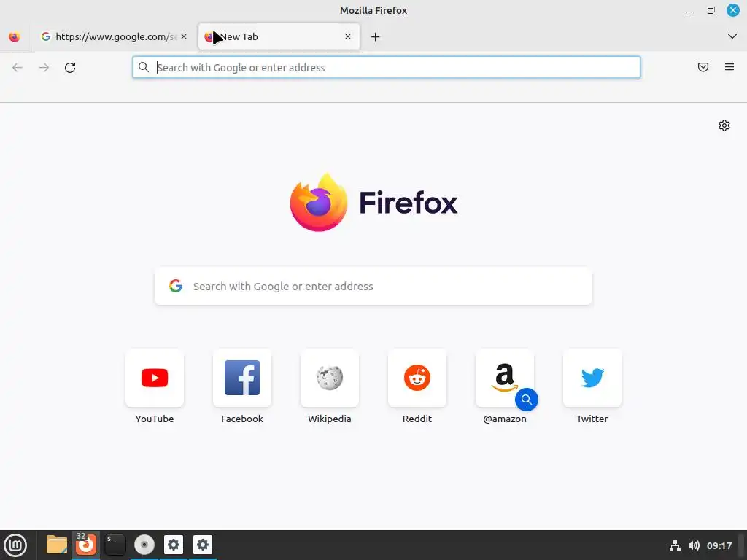Switch to the Google search tab
This screenshot has width=747, height=560.
[x=115, y=36]
